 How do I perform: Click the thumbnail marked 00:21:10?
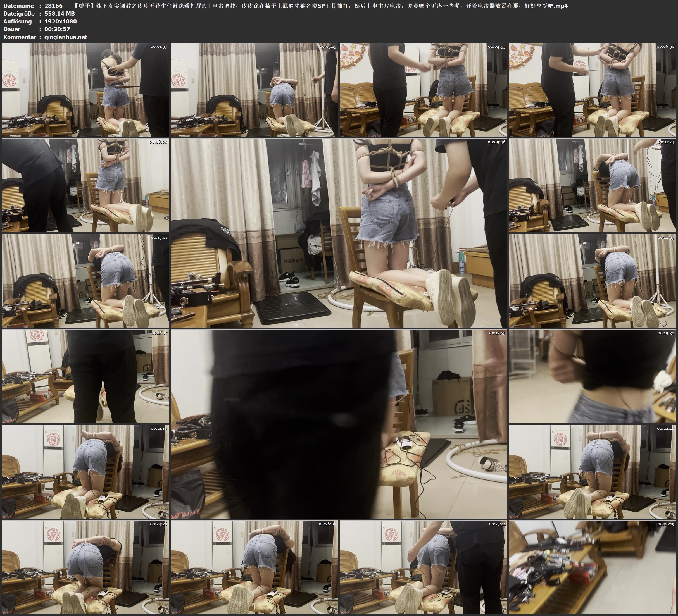click(x=85, y=472)
